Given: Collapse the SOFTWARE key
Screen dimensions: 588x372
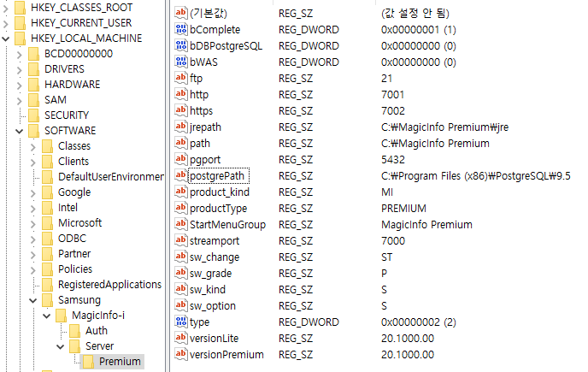Looking at the screenshot, I should tap(19, 131).
